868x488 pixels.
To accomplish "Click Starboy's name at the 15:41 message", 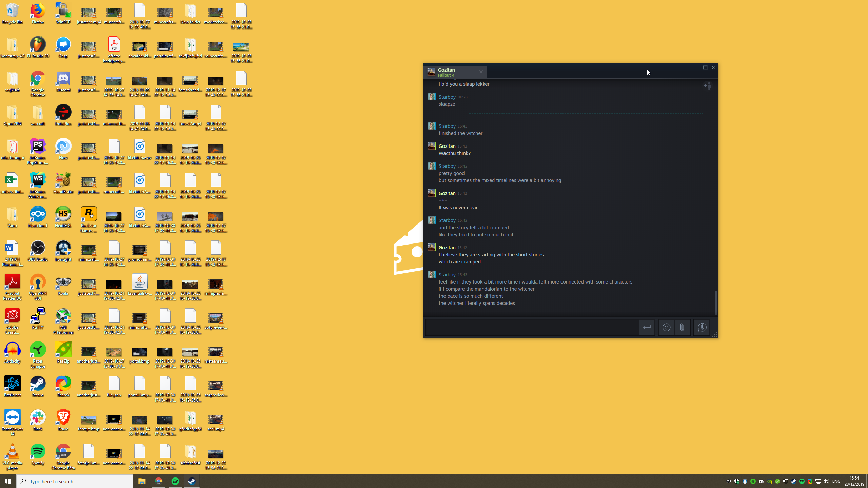I will point(447,126).
